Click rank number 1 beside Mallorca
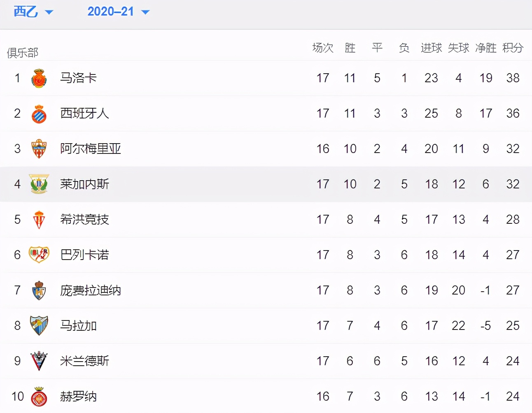Viewport: 532px width, 413px height. (17, 78)
